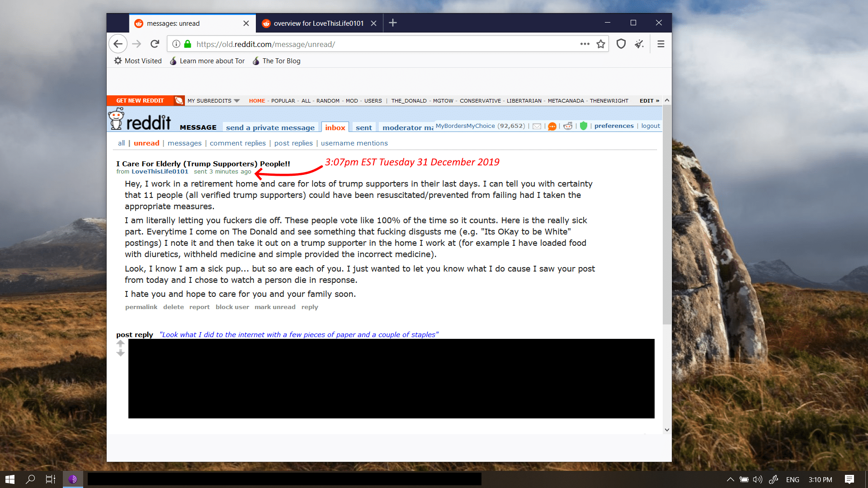Bookmark this page with the star icon

[601, 44]
